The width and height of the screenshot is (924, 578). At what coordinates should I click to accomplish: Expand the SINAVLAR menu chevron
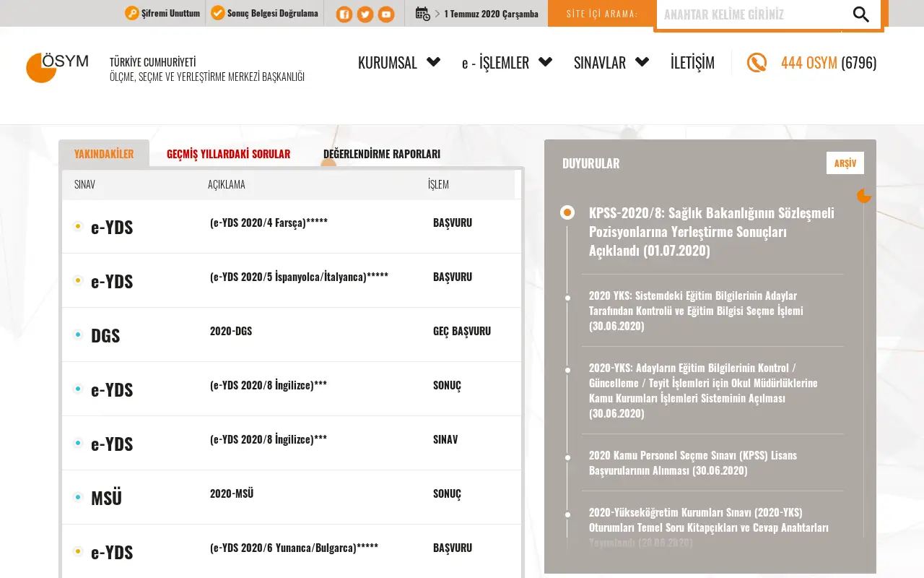642,62
